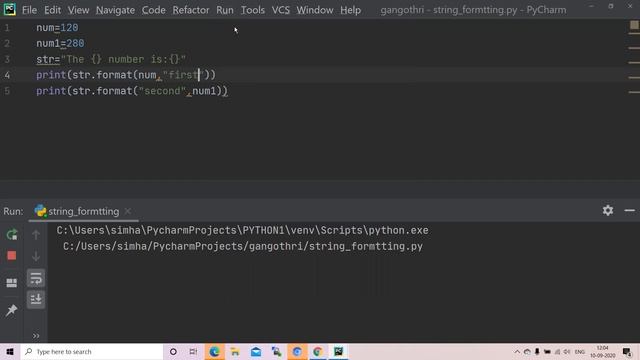The height and width of the screenshot is (360, 640).
Task: Open Mail app from the taskbar
Action: pos(256,351)
